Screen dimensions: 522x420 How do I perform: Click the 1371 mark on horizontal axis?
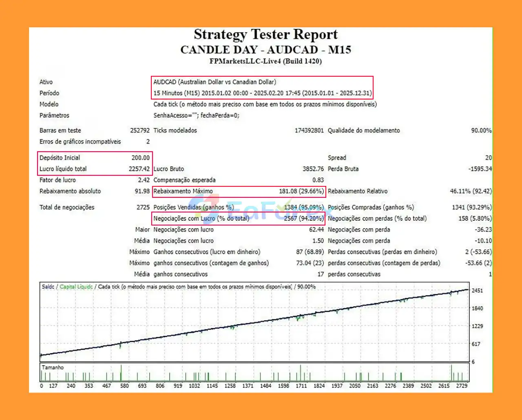[x=248, y=386]
